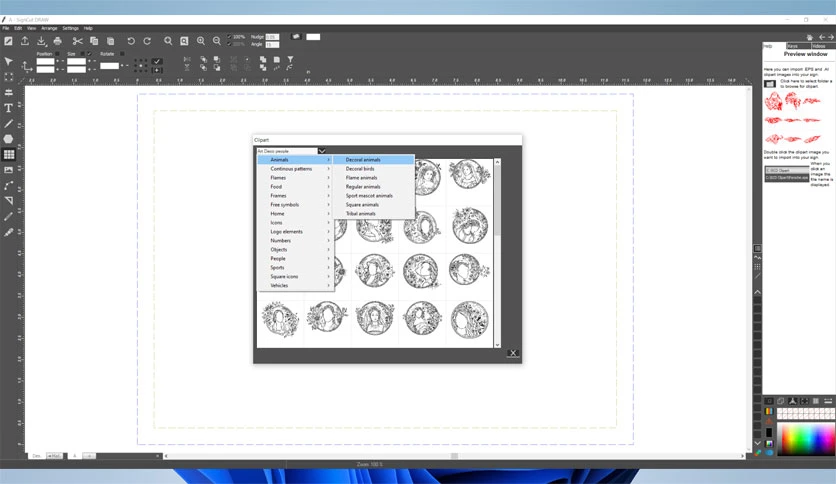Select the Polygon shape tool

coord(9,139)
